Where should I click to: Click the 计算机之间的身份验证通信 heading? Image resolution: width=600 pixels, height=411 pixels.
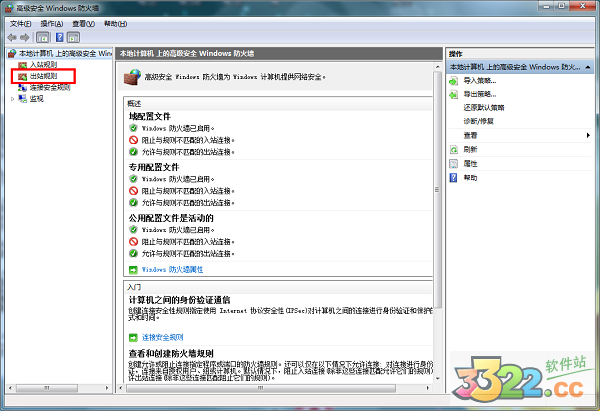[x=179, y=300]
